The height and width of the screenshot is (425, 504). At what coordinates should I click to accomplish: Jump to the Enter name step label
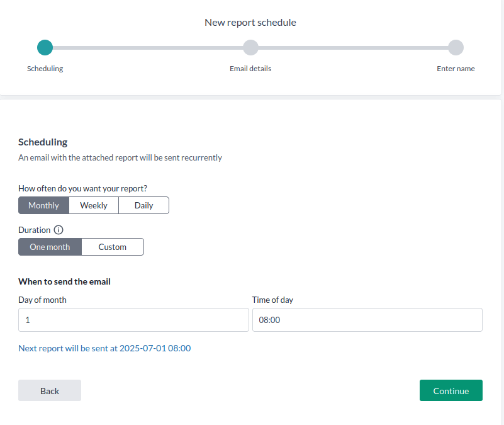pyautogui.click(x=456, y=69)
